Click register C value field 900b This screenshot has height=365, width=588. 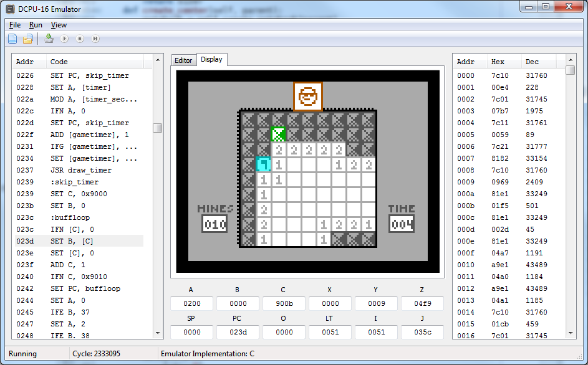(x=284, y=303)
